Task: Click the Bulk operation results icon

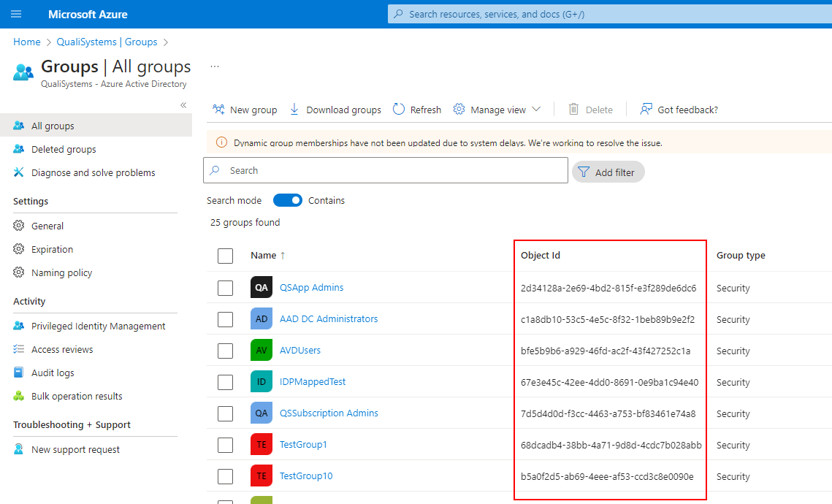Action: 18,396
